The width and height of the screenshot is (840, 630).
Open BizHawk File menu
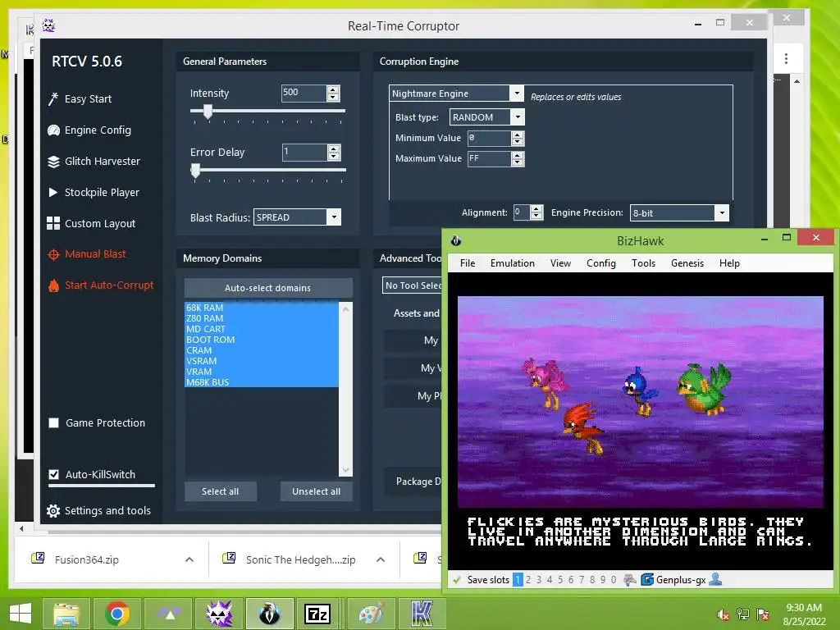[467, 263]
